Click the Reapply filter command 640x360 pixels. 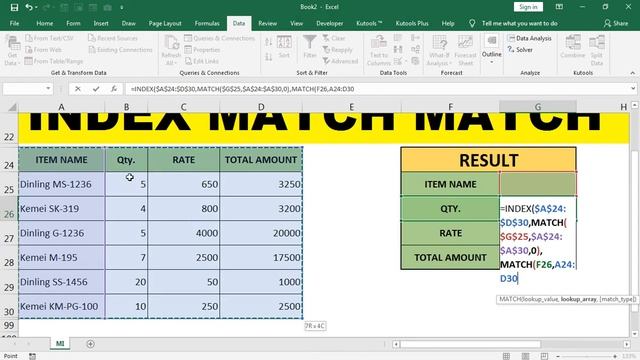(x=338, y=49)
